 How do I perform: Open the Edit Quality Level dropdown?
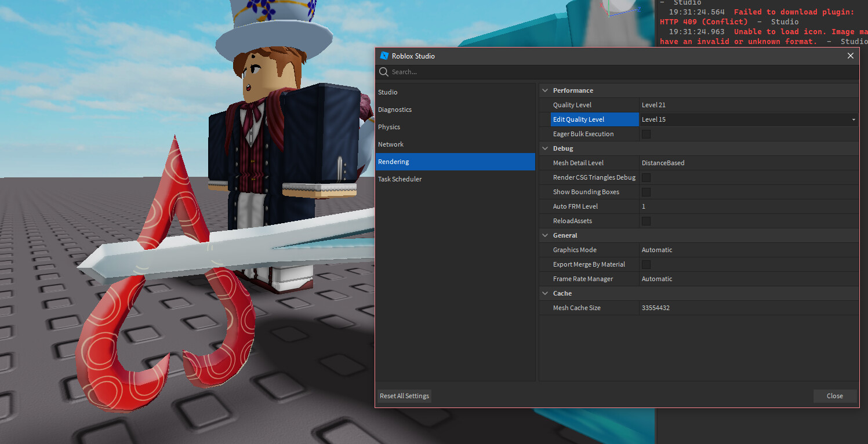(852, 119)
